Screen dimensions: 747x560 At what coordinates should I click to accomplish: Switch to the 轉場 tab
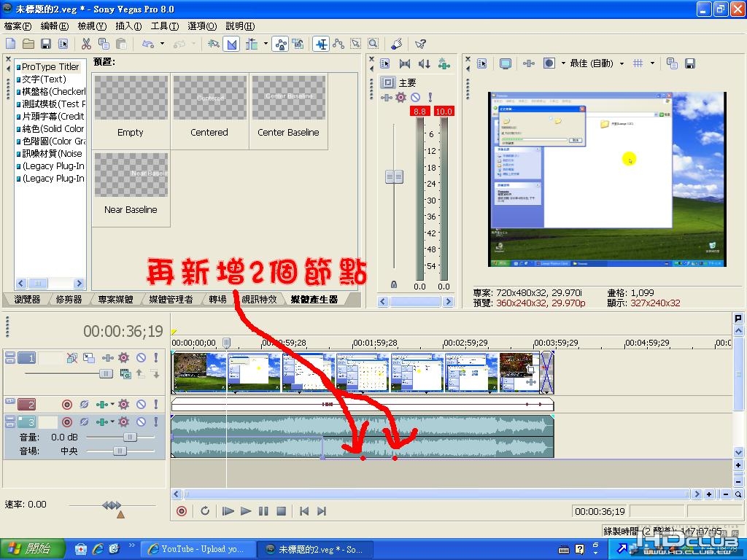217,299
